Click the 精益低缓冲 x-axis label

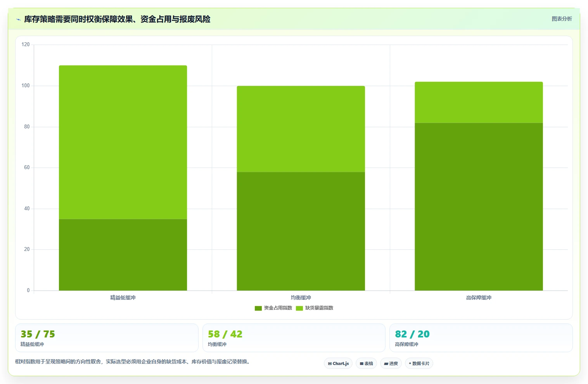(x=123, y=298)
